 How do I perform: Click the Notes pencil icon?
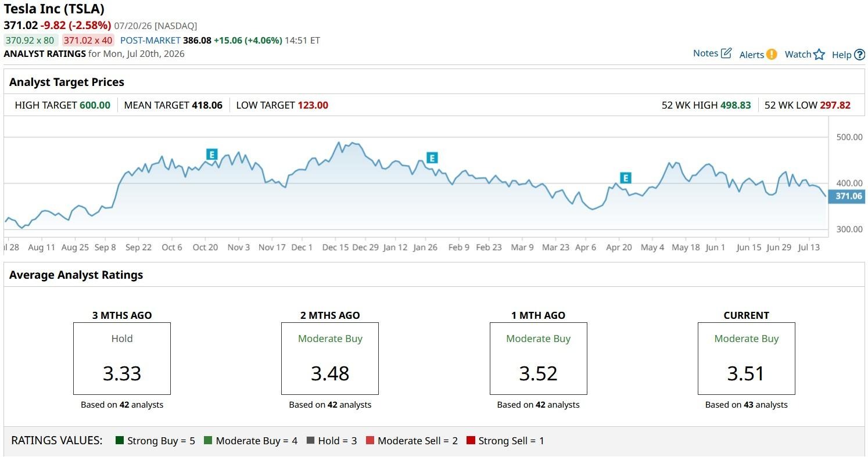click(726, 53)
